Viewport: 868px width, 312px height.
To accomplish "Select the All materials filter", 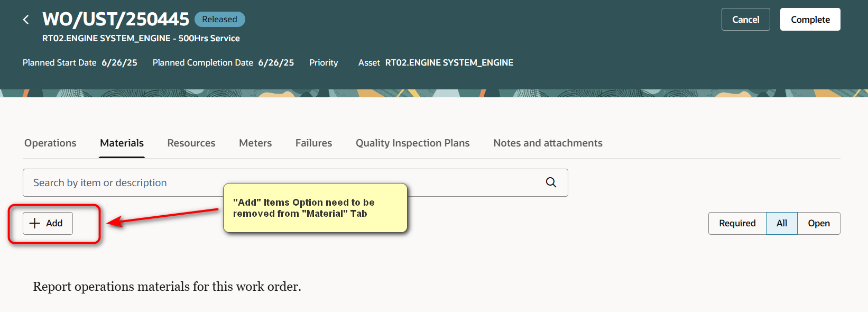I will click(x=781, y=223).
